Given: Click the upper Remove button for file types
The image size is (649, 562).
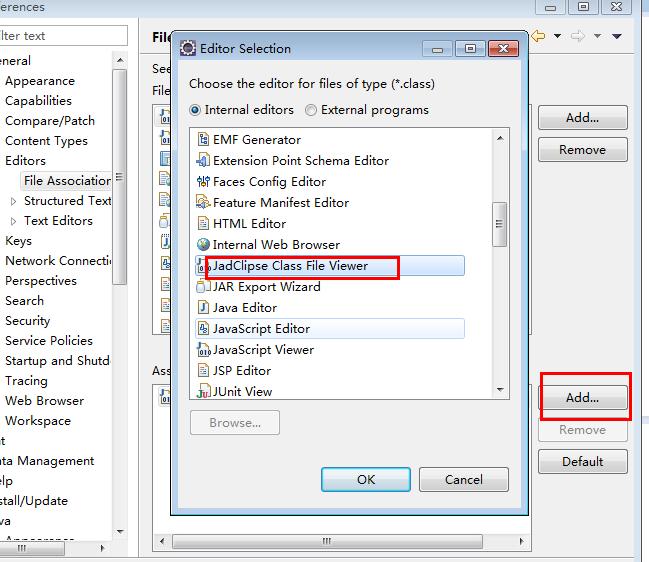Looking at the screenshot, I should pyautogui.click(x=582, y=149).
